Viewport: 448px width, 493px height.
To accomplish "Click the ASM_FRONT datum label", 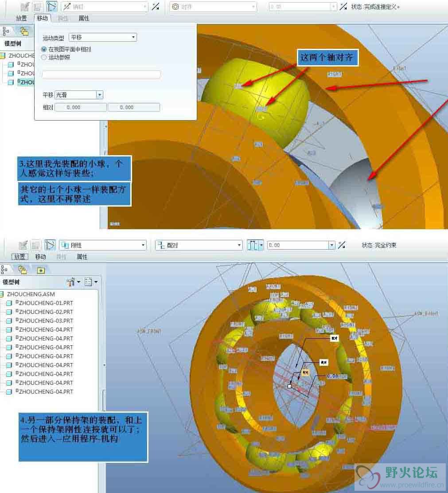I will tap(149, 331).
